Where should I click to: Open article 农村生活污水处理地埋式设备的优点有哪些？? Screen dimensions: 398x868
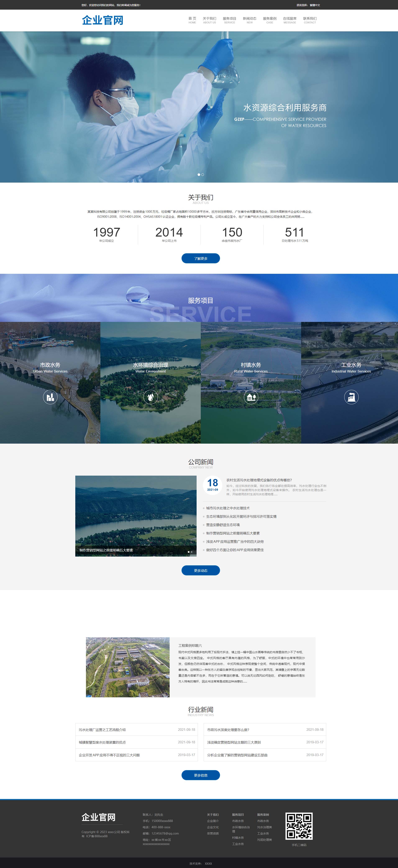click(259, 480)
